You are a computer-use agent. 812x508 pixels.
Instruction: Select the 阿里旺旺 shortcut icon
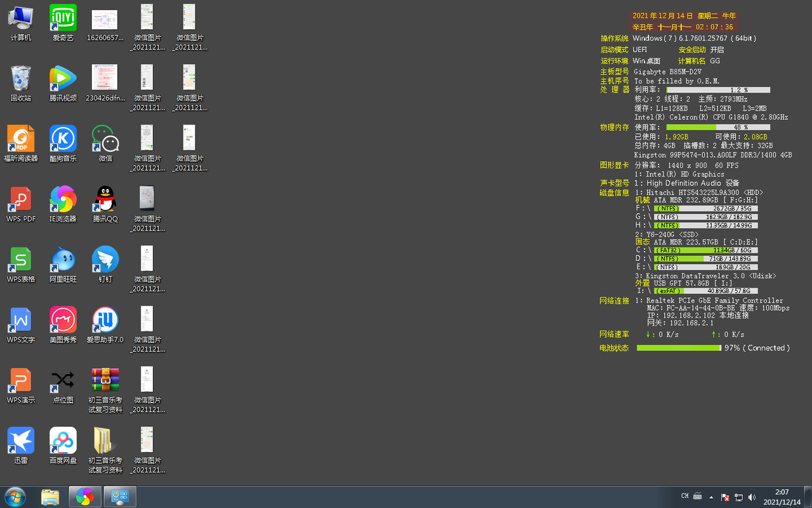pyautogui.click(x=63, y=265)
